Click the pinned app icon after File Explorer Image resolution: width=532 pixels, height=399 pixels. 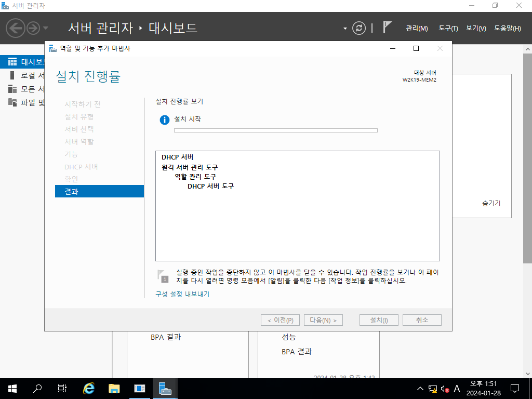(139, 389)
